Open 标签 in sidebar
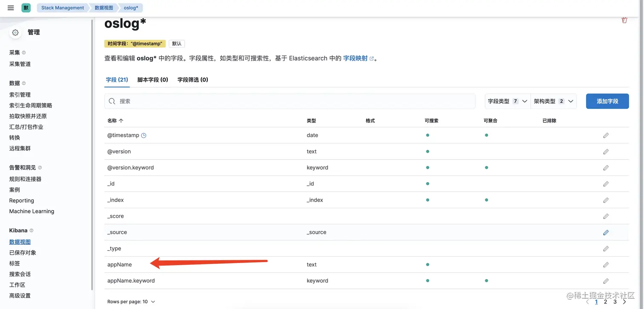 point(14,263)
